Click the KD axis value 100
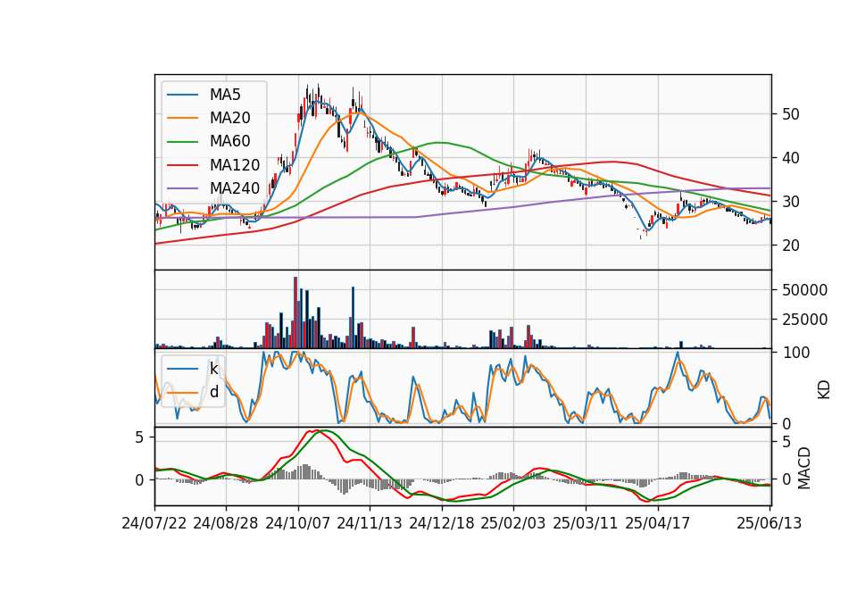The height and width of the screenshot is (616, 857). click(795, 353)
